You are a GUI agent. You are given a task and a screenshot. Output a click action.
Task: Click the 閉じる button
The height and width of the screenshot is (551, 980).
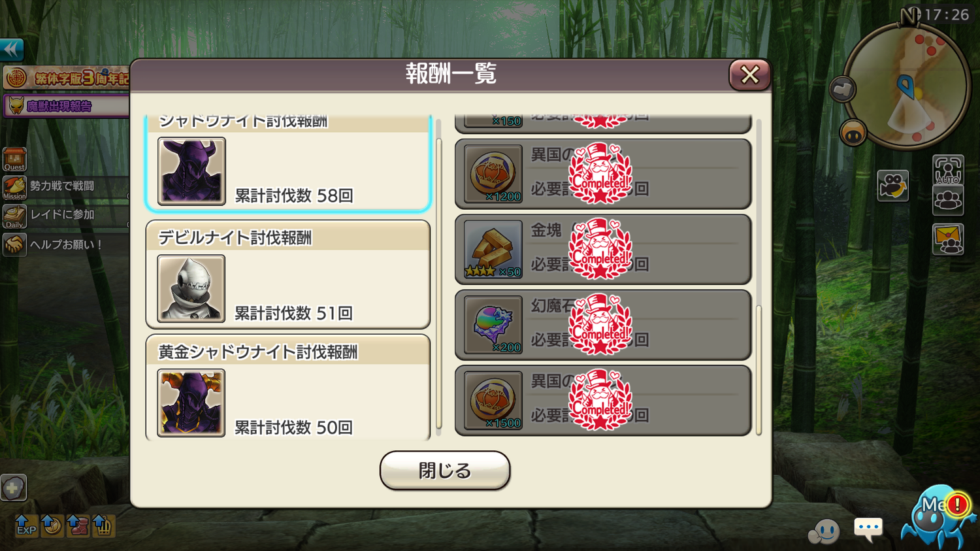pyautogui.click(x=445, y=471)
